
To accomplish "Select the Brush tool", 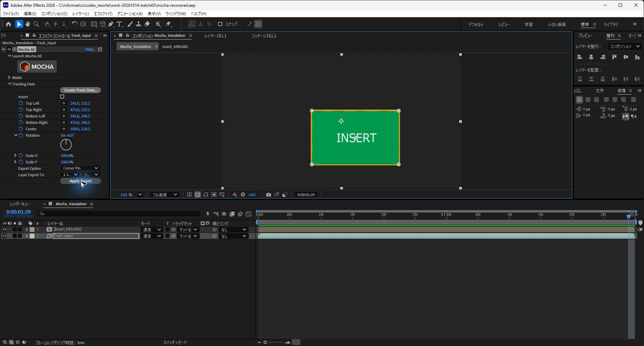I will click(x=130, y=24).
